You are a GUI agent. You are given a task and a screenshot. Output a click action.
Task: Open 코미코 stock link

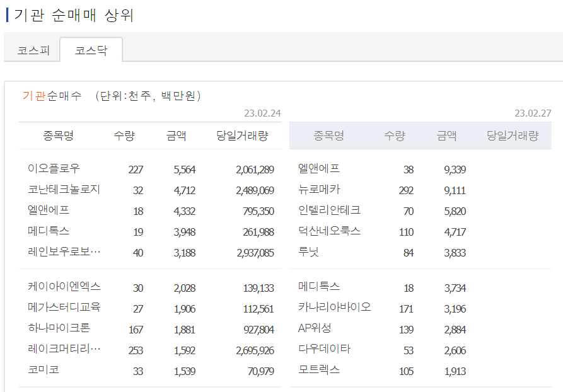[x=44, y=370]
